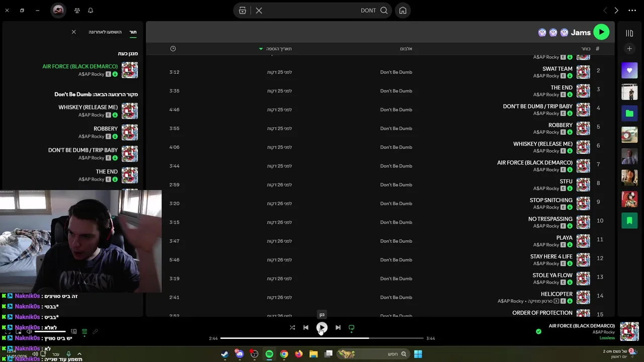
Task: Sort by תאריך הוספה column
Action: (x=279, y=49)
